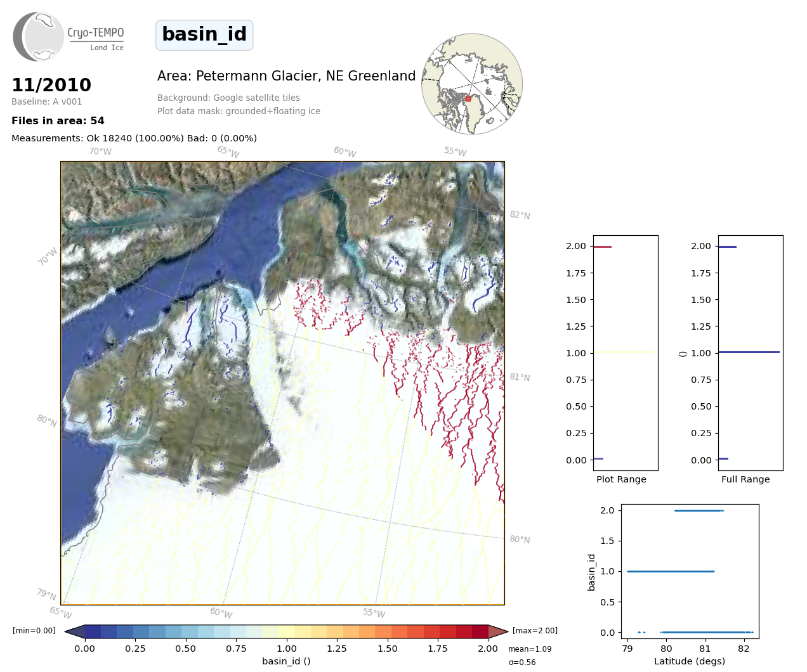Click the light blue colorbar swatch at 0.50

tap(190, 631)
